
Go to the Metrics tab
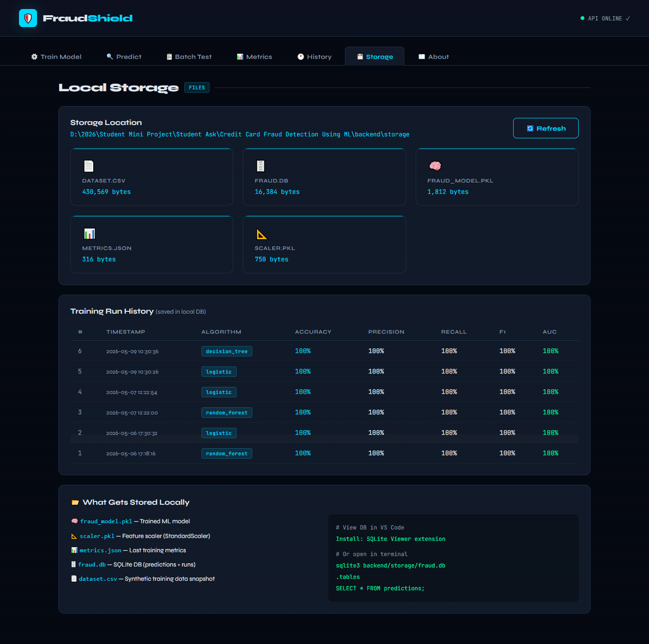pos(255,57)
